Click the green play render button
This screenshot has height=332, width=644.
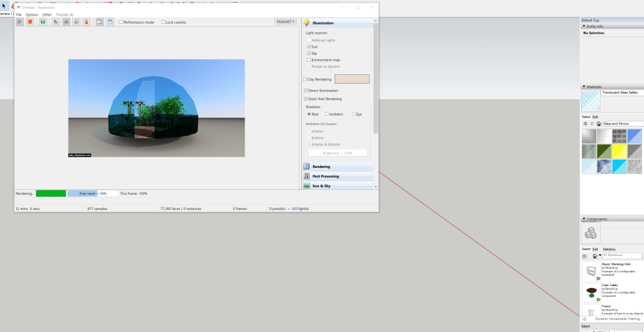pos(20,22)
